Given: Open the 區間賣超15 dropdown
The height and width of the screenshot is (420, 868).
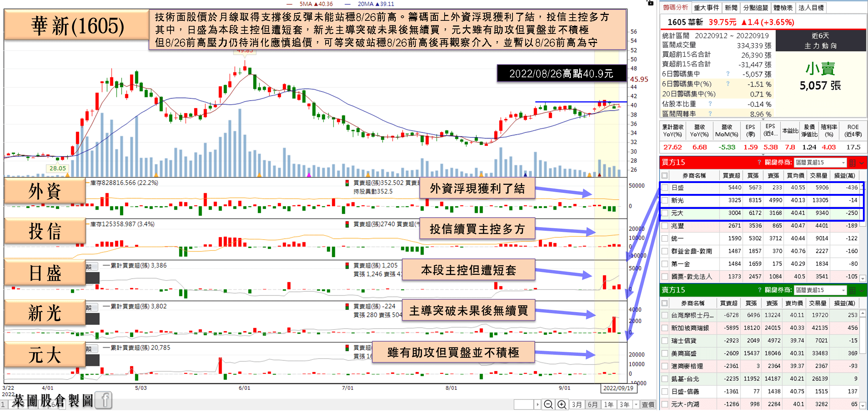Looking at the screenshot, I should coord(820,290).
